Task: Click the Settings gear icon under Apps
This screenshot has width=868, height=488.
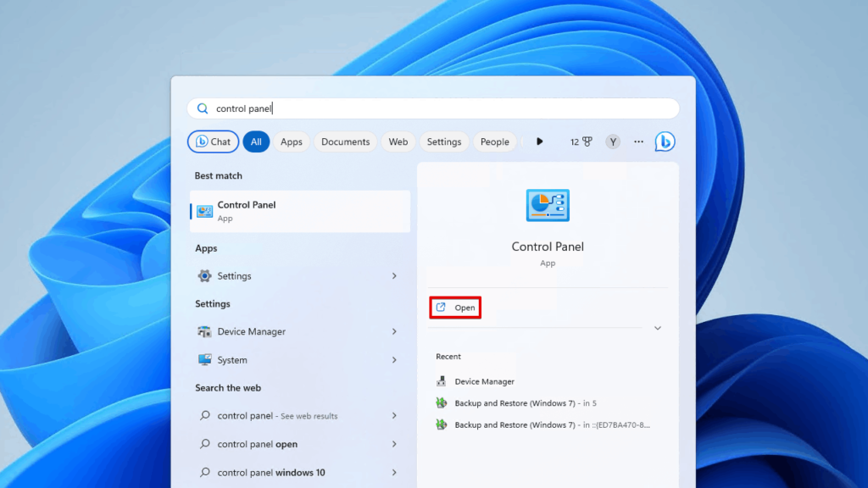Action: pyautogui.click(x=203, y=275)
